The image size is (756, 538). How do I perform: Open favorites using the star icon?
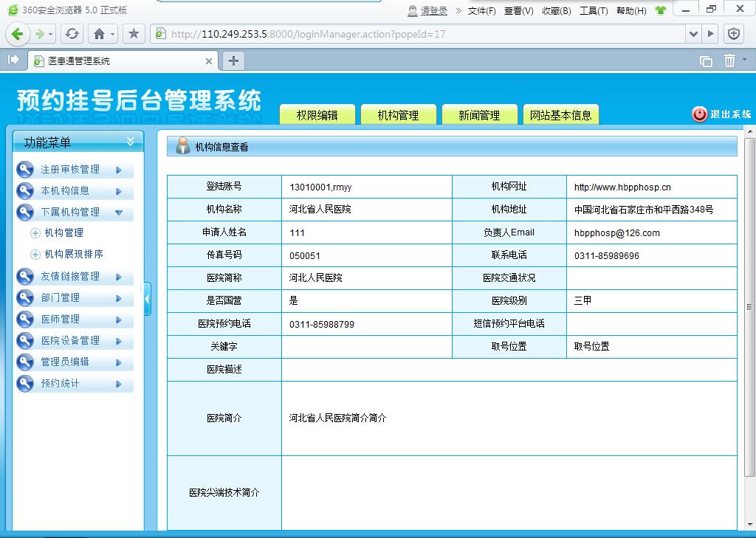(x=134, y=34)
